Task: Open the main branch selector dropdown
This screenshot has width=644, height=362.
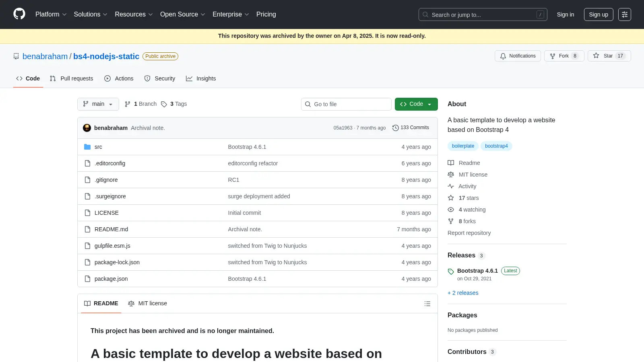Action: click(98, 104)
